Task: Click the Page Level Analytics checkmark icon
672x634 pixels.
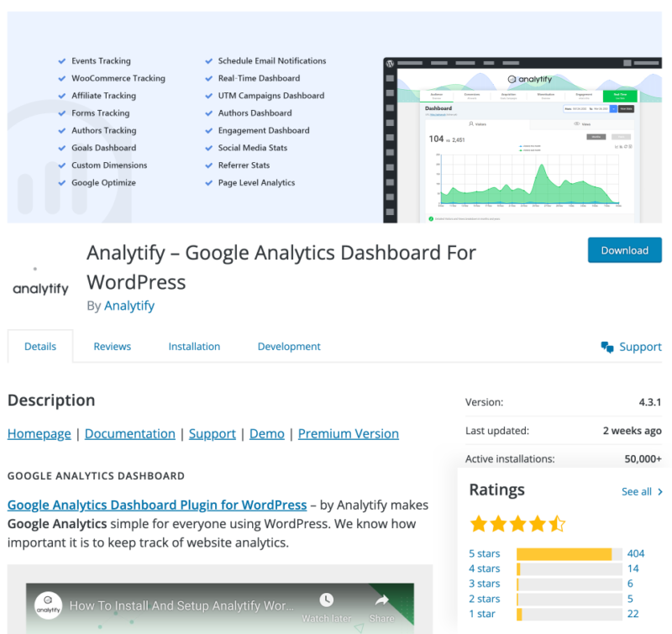Action: click(208, 183)
